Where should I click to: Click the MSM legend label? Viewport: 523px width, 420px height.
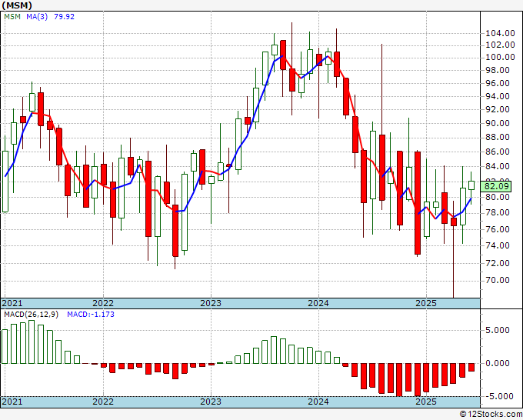(12, 16)
